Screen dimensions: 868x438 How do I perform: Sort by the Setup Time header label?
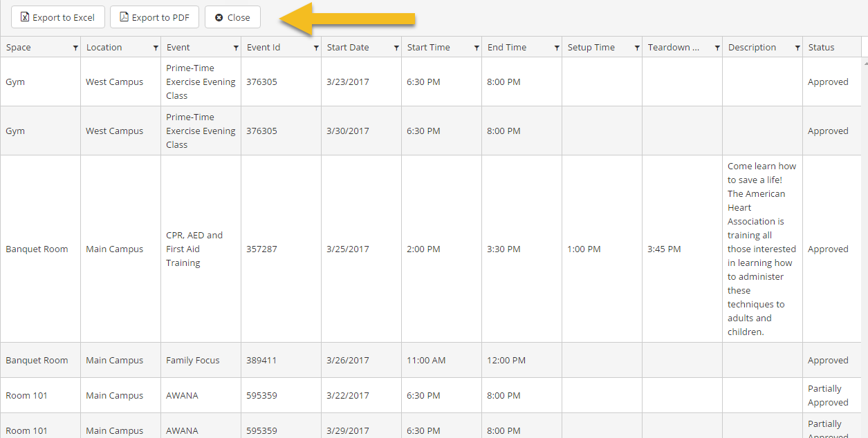[x=591, y=48]
